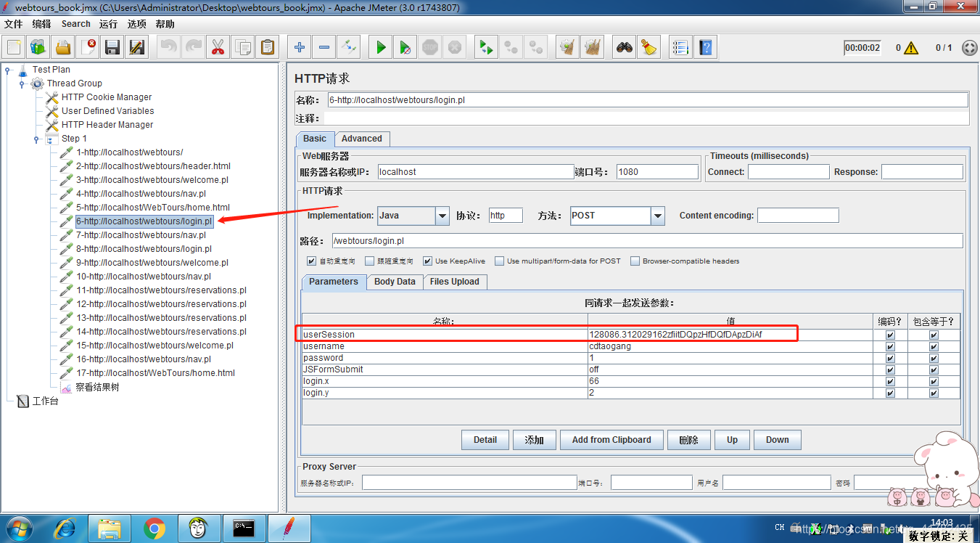Click the Copy toolbar icon

[x=242, y=48]
